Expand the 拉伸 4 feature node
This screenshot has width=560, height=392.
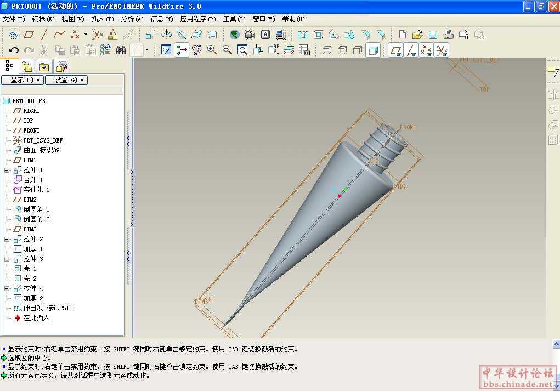click(x=7, y=288)
